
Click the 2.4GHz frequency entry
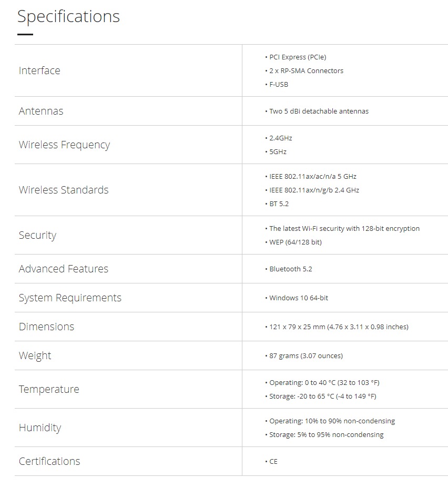280,138
